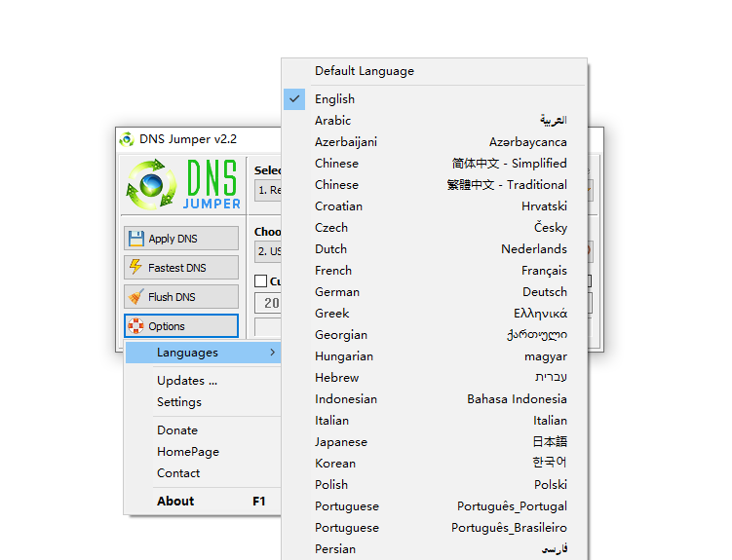
Task: Click the Apply DNS button
Action: coord(181,239)
